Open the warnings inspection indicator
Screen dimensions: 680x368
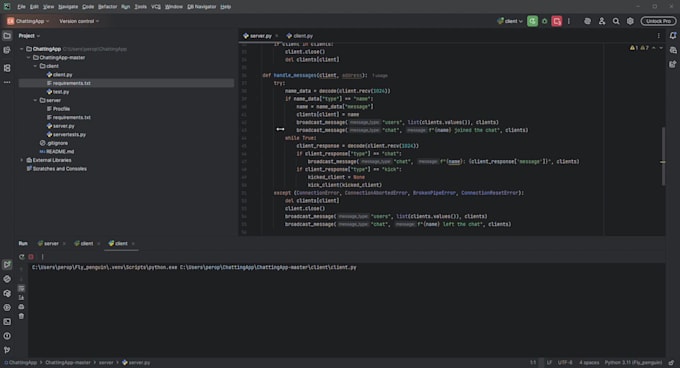coord(639,48)
